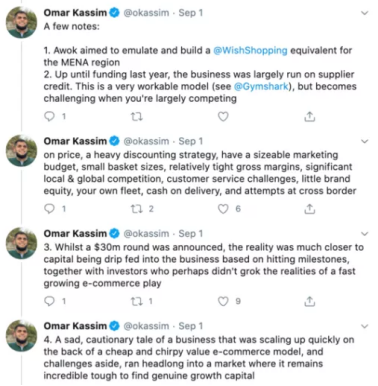Open the Sep 1 timestamp of third tweet
The height and width of the screenshot is (386, 378).
[191, 234]
